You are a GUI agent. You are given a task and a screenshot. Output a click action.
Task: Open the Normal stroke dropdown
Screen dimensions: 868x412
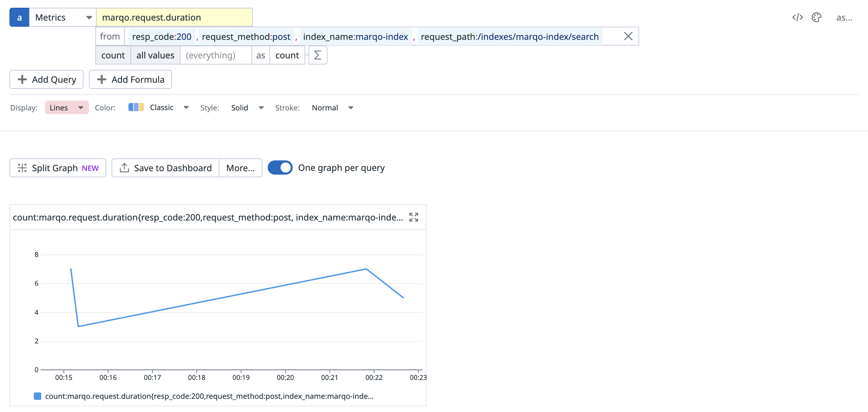click(332, 108)
